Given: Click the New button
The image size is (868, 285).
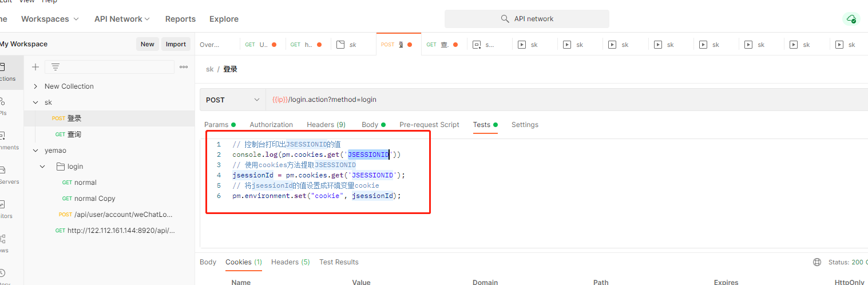Looking at the screenshot, I should coord(148,44).
